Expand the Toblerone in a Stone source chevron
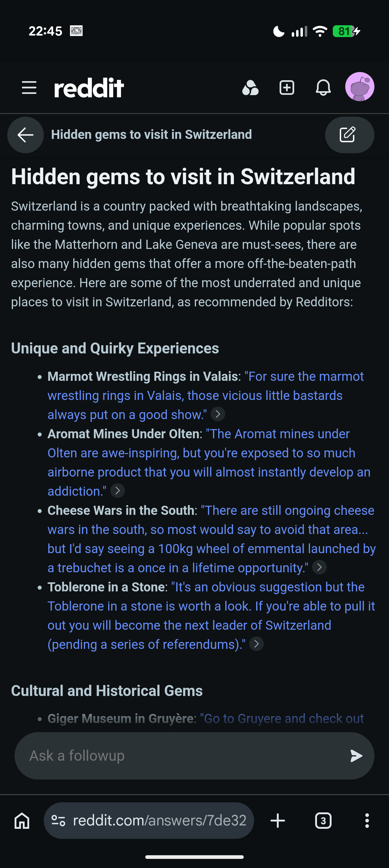The width and height of the screenshot is (389, 868). [x=256, y=644]
